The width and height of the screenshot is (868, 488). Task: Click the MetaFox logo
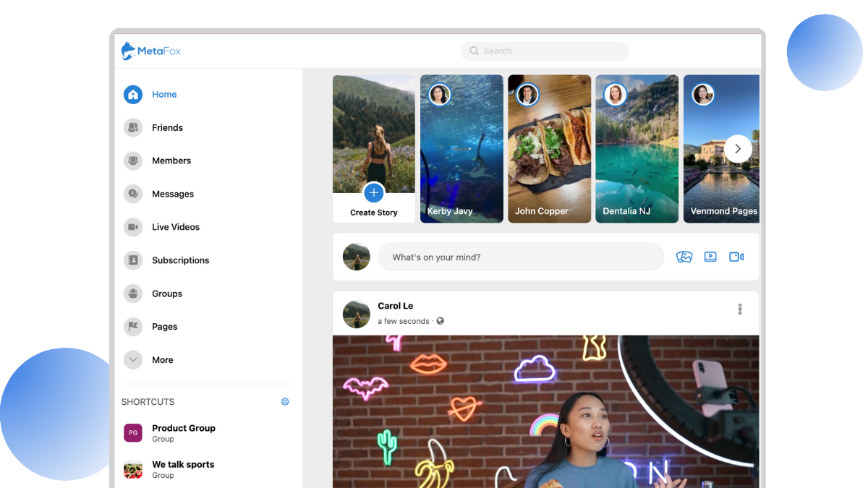(x=151, y=51)
